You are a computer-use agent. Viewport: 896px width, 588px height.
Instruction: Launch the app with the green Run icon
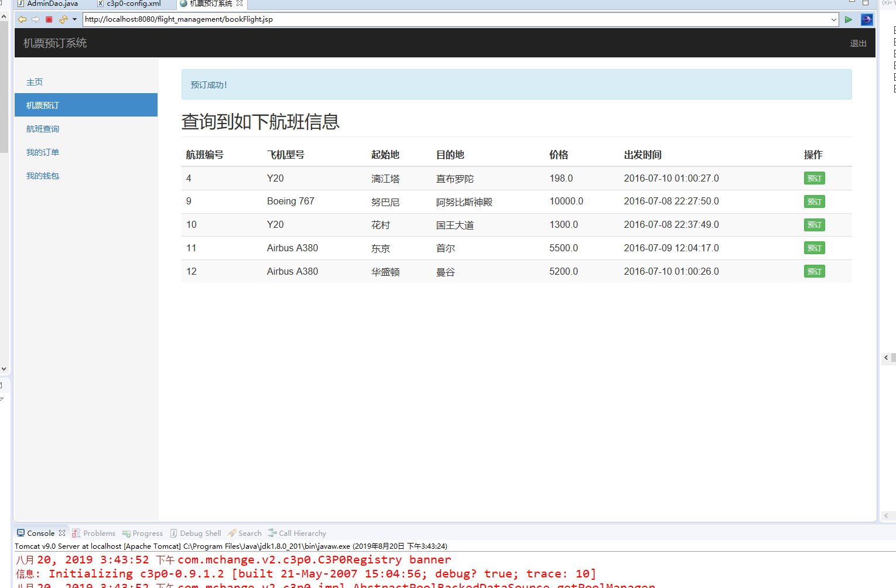click(849, 19)
